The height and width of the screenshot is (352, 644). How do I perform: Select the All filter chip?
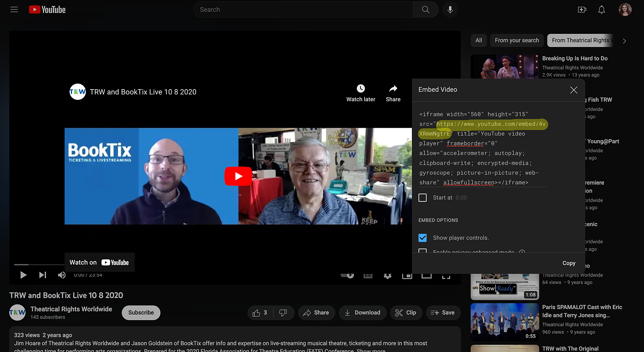pos(478,41)
